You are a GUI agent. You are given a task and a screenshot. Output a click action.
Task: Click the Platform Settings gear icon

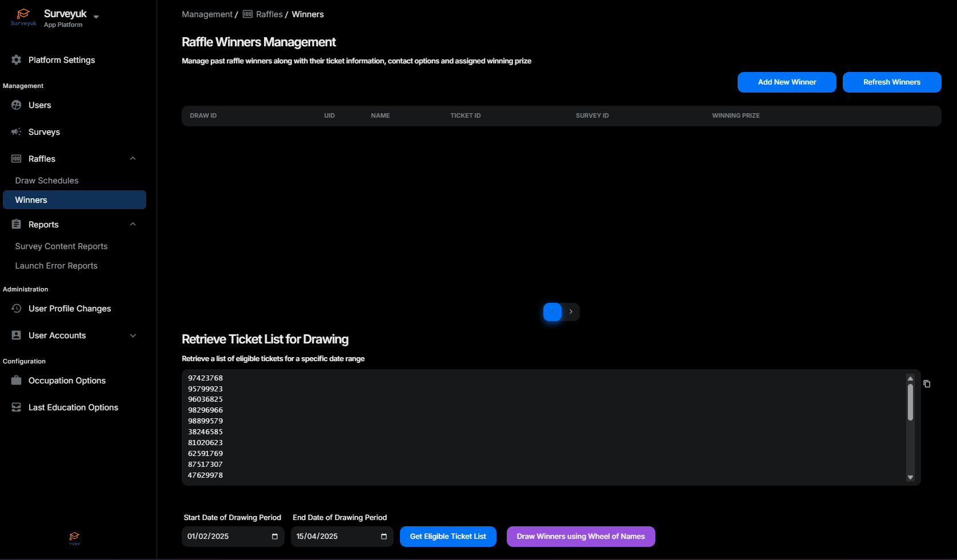(16, 60)
